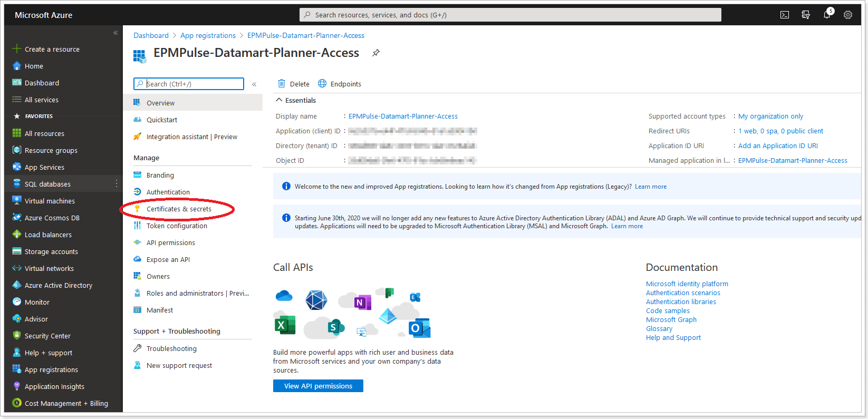Image resolution: width=868 pixels, height=419 pixels.
Task: Click Add an Application ID URI link
Action: [778, 145]
